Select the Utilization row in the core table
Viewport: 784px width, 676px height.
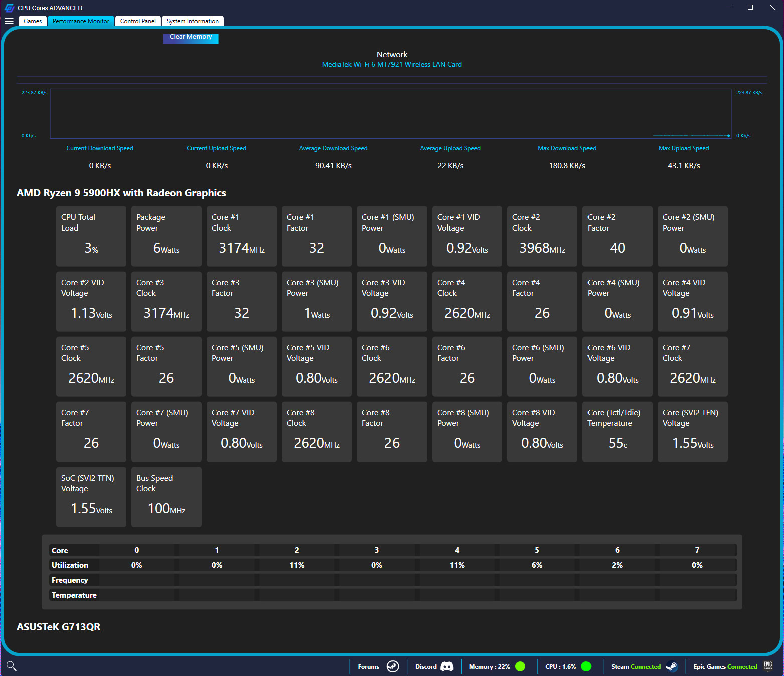[70, 565]
